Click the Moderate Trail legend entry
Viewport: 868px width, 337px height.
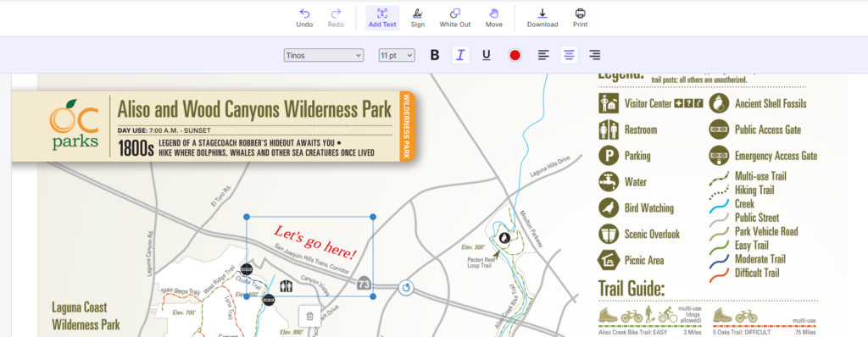[x=760, y=259]
